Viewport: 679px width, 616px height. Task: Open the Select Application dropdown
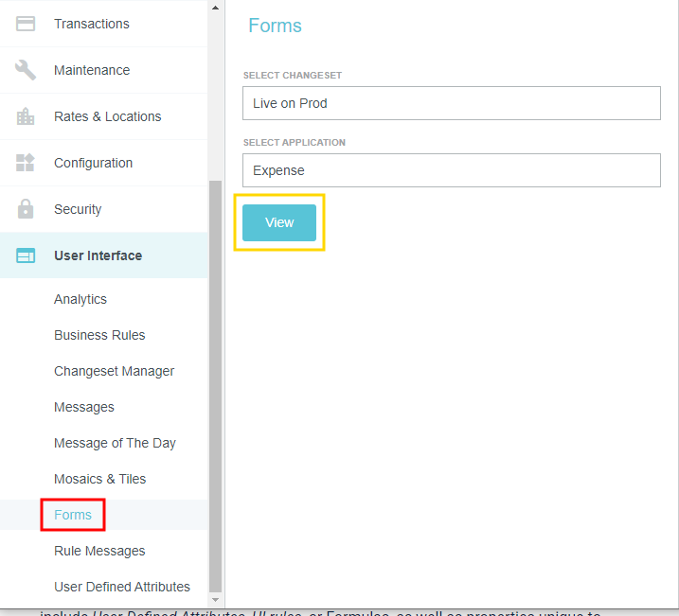[x=451, y=171]
